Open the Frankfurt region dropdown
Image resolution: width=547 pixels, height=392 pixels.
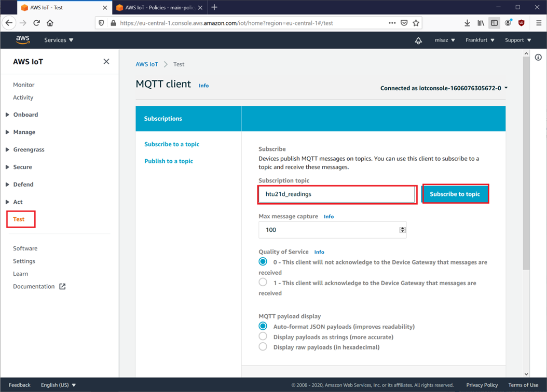480,40
